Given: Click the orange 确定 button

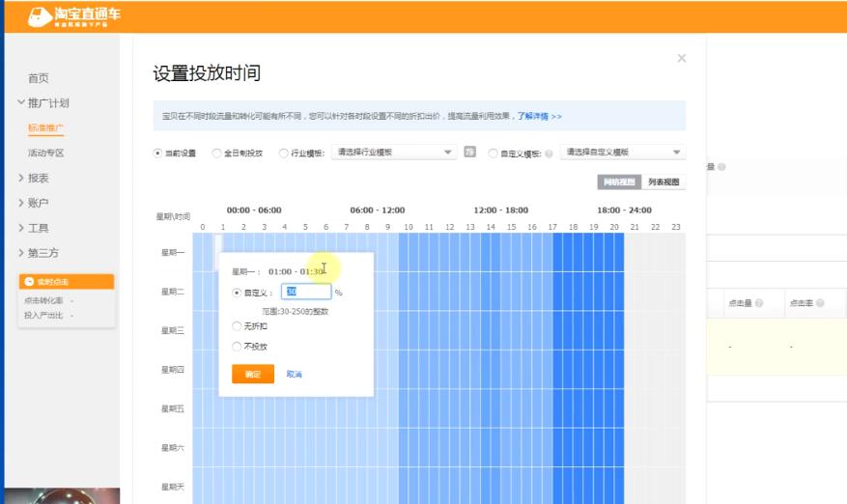Looking at the screenshot, I should tap(253, 374).
